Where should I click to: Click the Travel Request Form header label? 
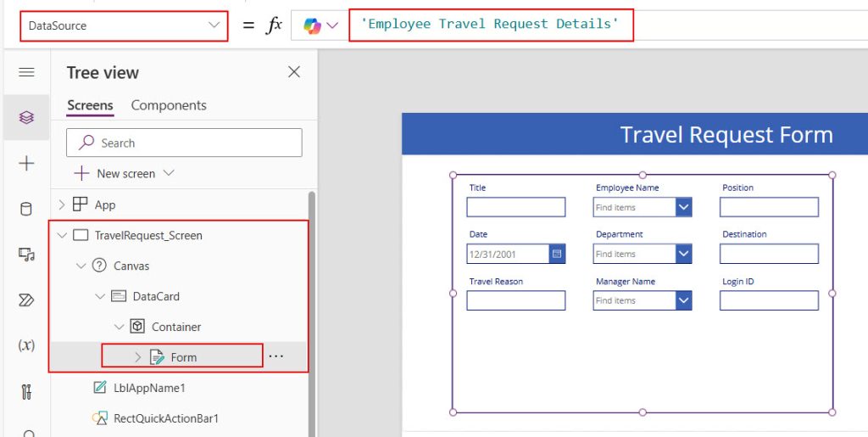click(726, 135)
